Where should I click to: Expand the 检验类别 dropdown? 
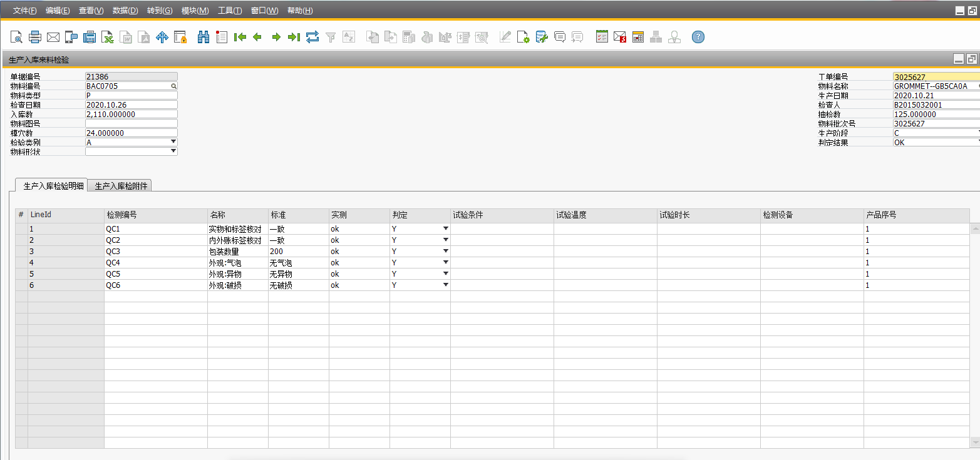point(173,142)
